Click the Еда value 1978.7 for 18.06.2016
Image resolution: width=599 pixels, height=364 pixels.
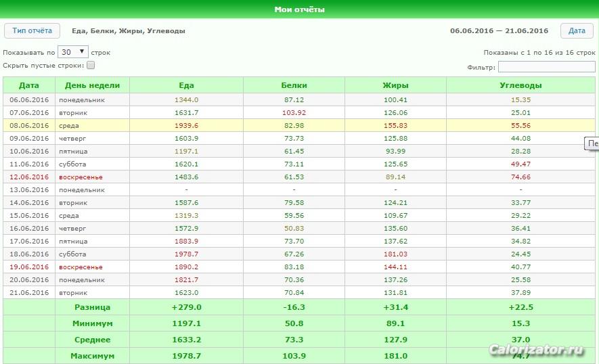pos(186,254)
